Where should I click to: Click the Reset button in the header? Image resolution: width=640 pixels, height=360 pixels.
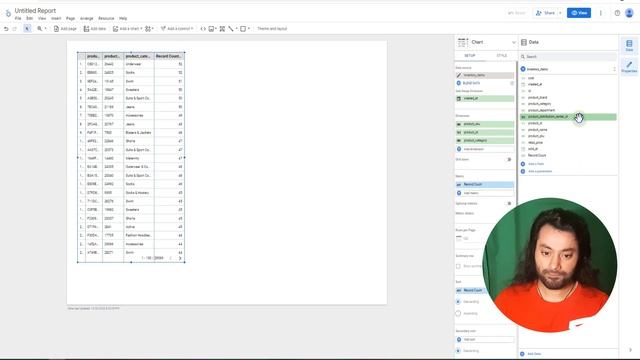(517, 13)
